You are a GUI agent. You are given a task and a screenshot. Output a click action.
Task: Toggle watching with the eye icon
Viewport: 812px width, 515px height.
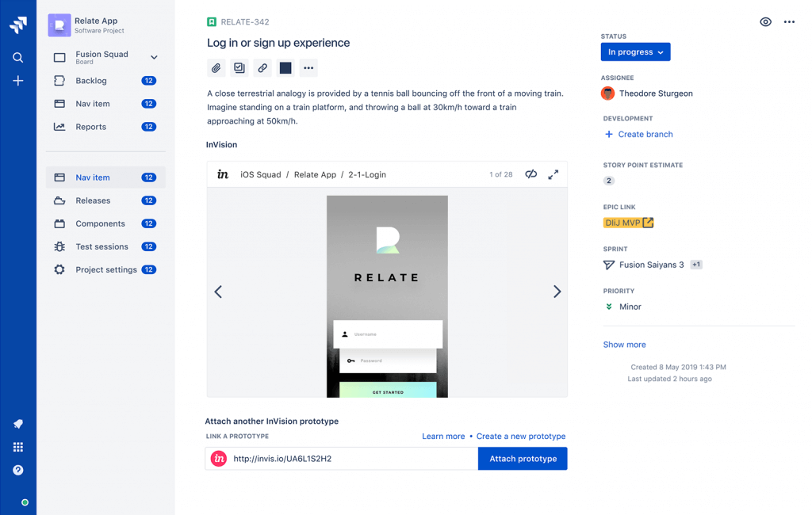(765, 22)
